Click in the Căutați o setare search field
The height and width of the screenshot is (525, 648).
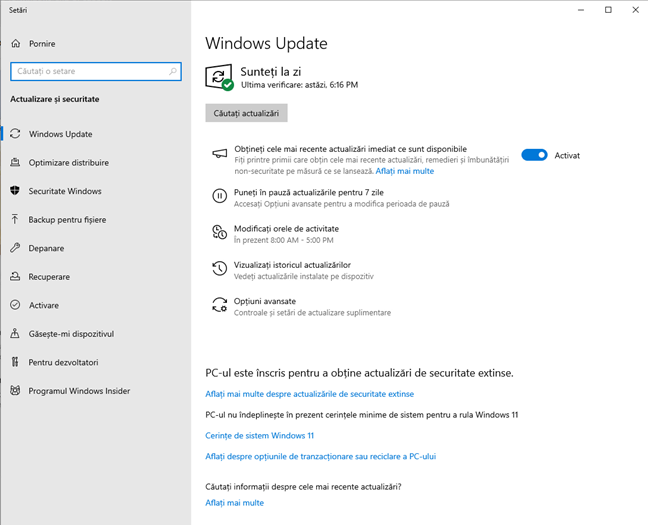coord(88,72)
